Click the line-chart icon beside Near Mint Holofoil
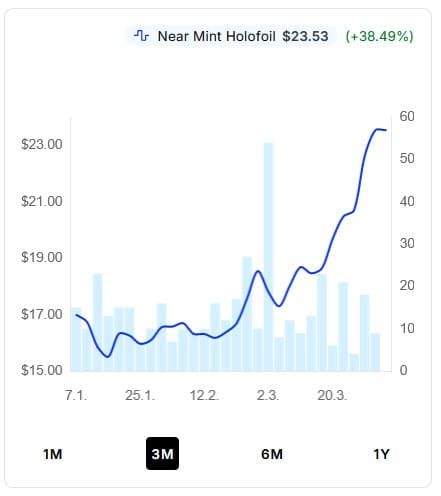441x496 pixels. coord(141,36)
